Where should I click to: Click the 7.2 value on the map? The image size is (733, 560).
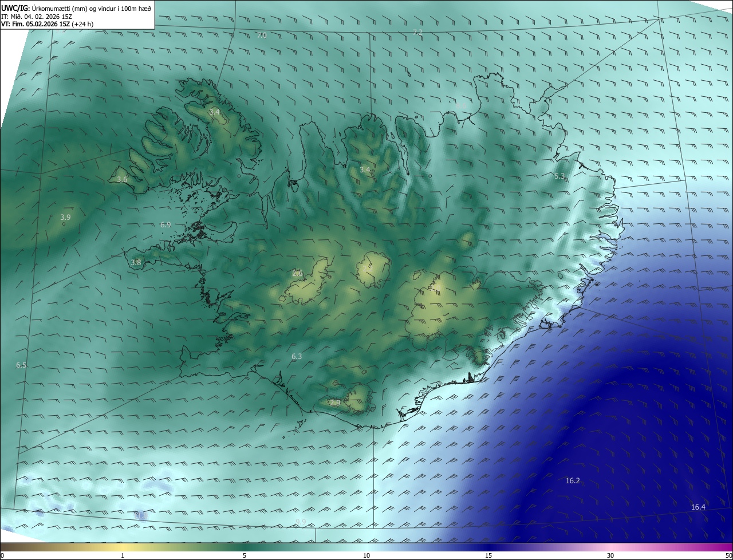[x=417, y=32]
